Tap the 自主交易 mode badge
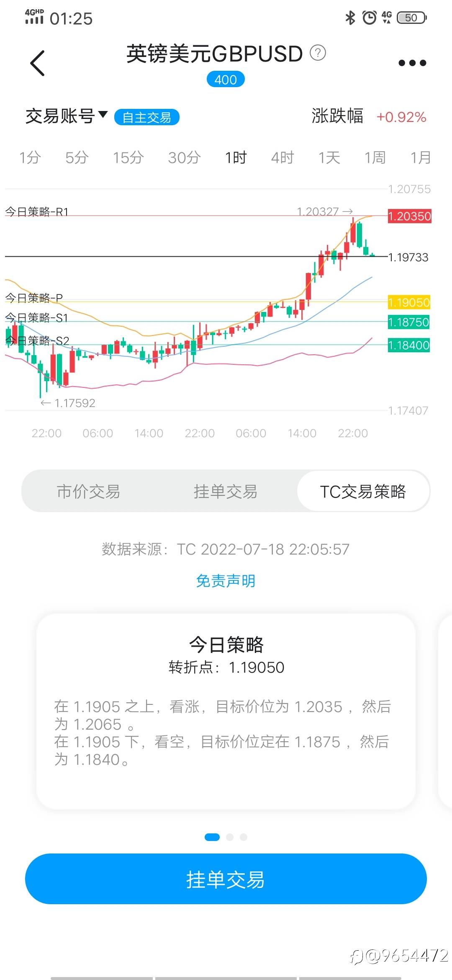Viewport: 452px width, 980px height. (146, 117)
